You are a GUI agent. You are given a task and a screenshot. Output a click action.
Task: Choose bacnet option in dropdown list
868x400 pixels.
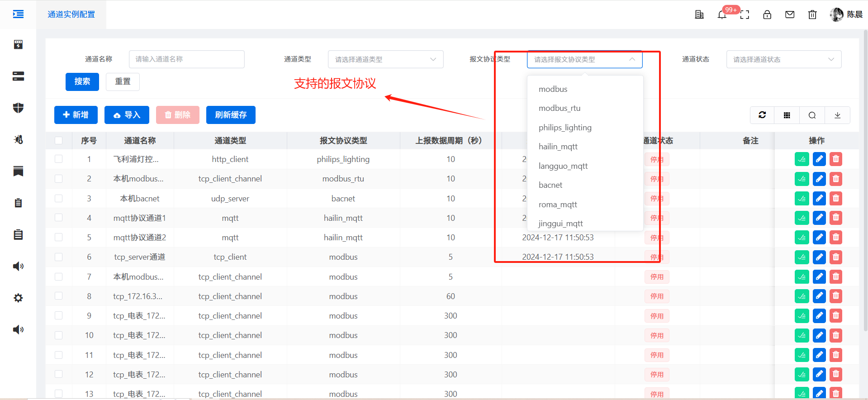pyautogui.click(x=550, y=185)
